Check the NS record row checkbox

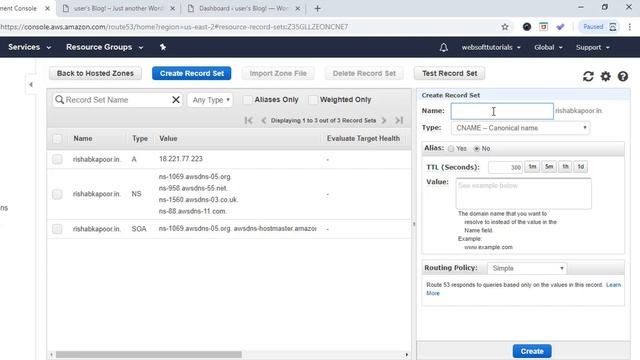(57, 194)
